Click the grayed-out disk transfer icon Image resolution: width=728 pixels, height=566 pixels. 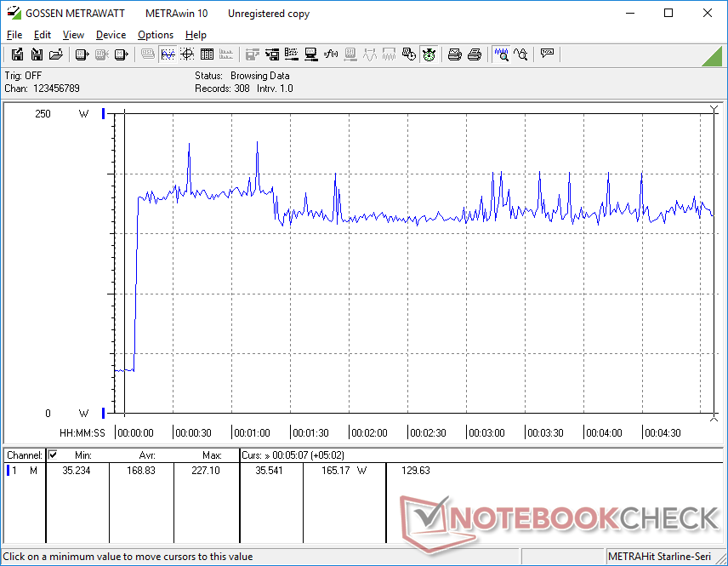point(252,54)
